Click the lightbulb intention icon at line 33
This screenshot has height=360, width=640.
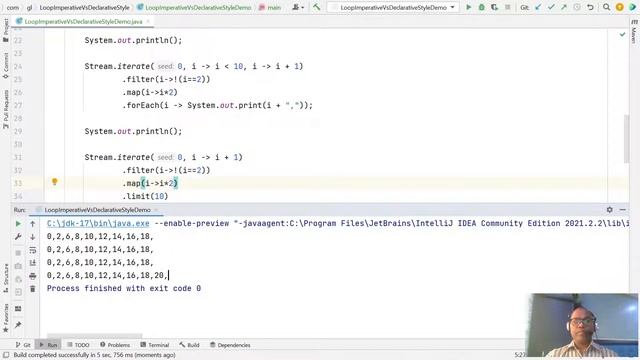[x=54, y=182]
